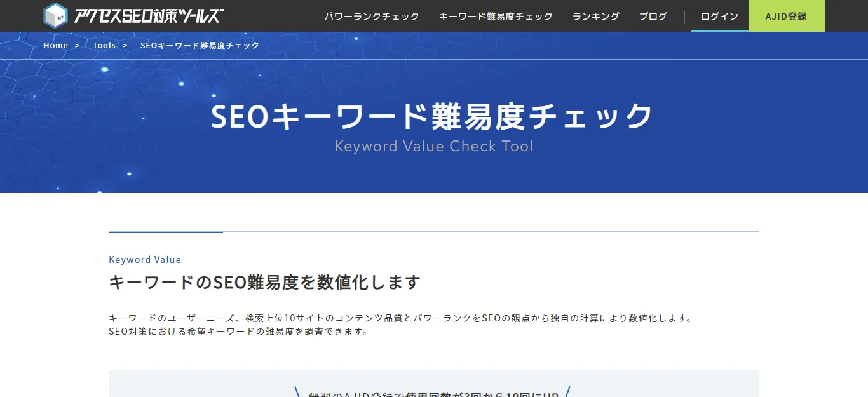Open アクセスSEO対策ツールズ site logo text
Screen dimensions: 868x397
(x=149, y=16)
